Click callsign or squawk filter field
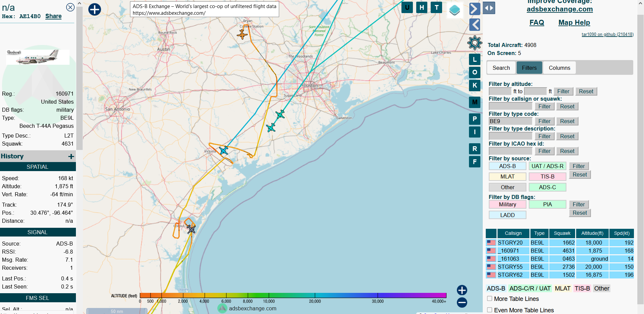Viewport: 644px width, 314px height. click(510, 106)
